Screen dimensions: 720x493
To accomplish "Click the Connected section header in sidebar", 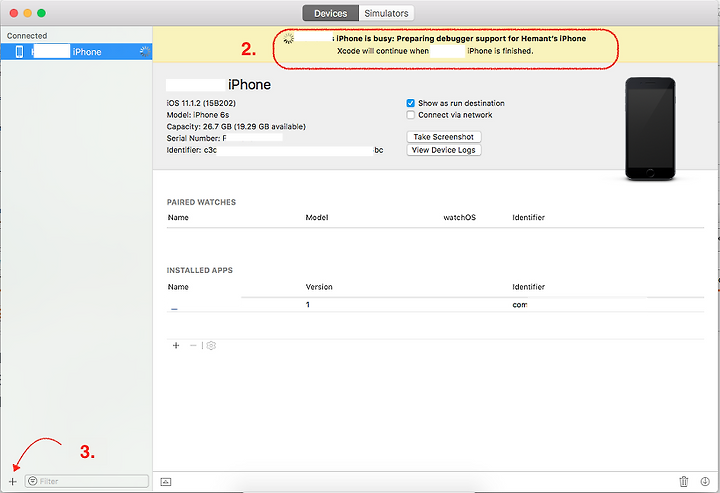I will (27, 36).
